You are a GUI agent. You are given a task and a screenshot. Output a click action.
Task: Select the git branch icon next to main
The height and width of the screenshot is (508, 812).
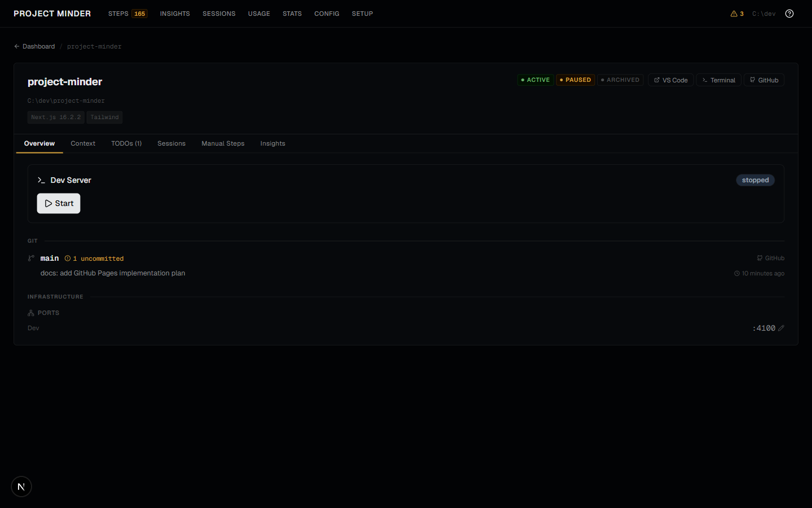[30, 258]
